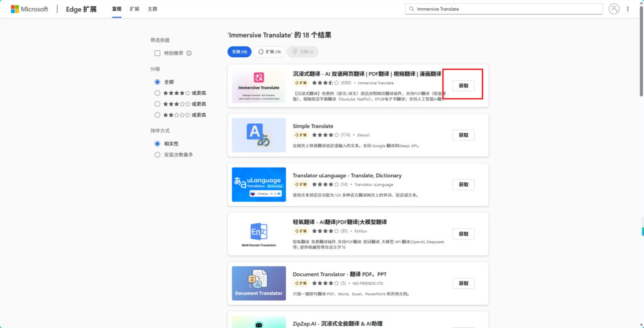Open the Simple Translate thumbnail image

[x=258, y=135]
